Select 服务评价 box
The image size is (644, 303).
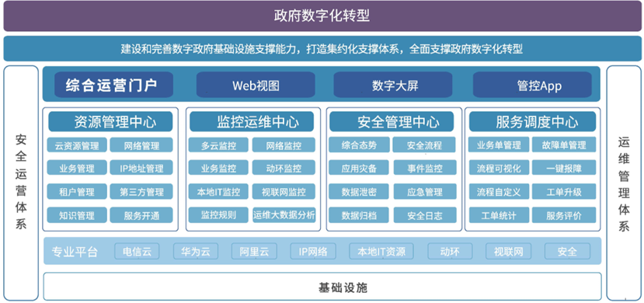click(x=564, y=214)
